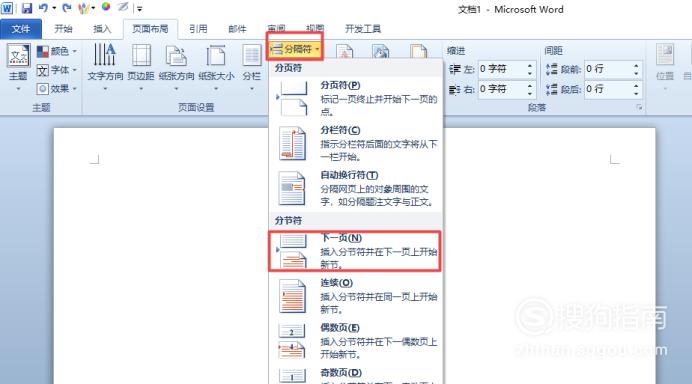Image resolution: width=692 pixels, height=384 pixels.
Task: Expand the Fonts (字体) dropdown arrow
Action: (75, 70)
